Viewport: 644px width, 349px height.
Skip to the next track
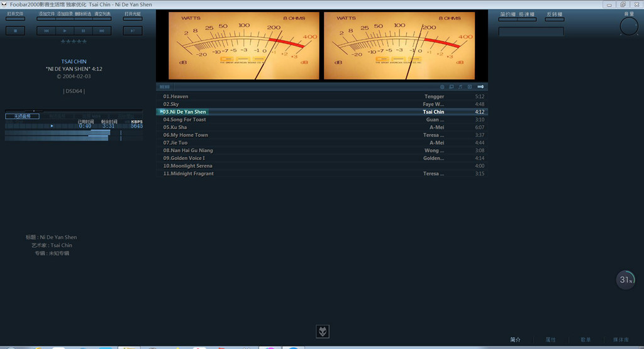[x=102, y=31]
